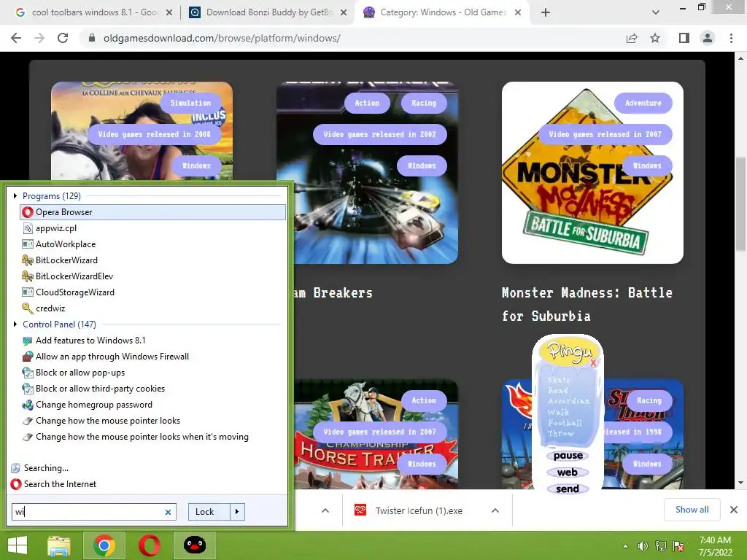
Task: Click Video games released in 2002 tag
Action: click(x=379, y=134)
